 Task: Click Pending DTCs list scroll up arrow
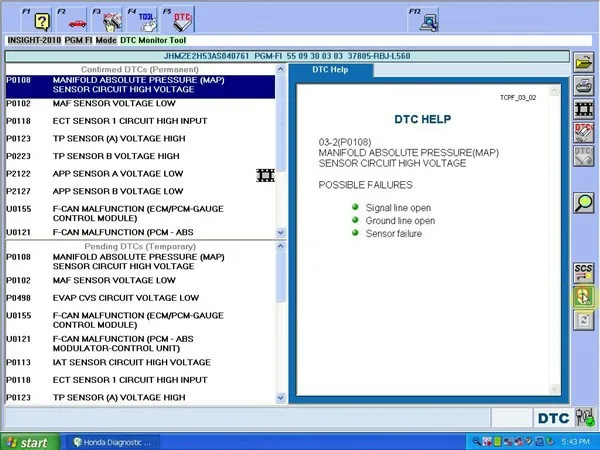(x=280, y=246)
